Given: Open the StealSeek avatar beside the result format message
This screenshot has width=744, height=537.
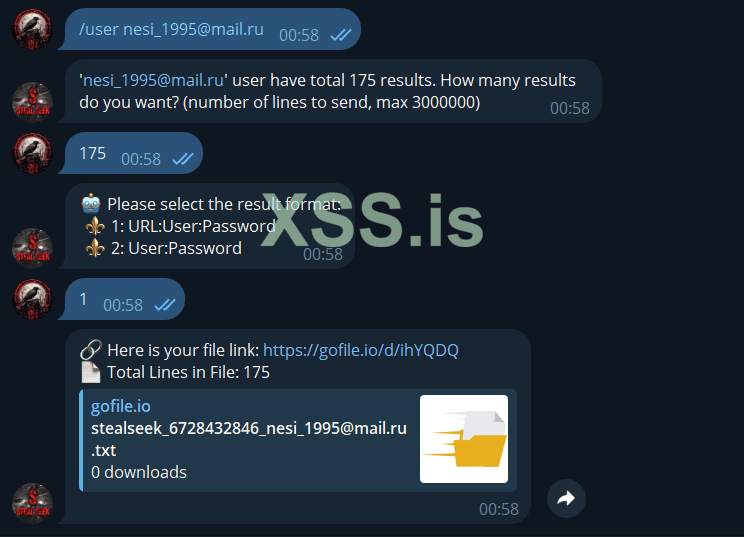Looking at the screenshot, I should point(31,248).
